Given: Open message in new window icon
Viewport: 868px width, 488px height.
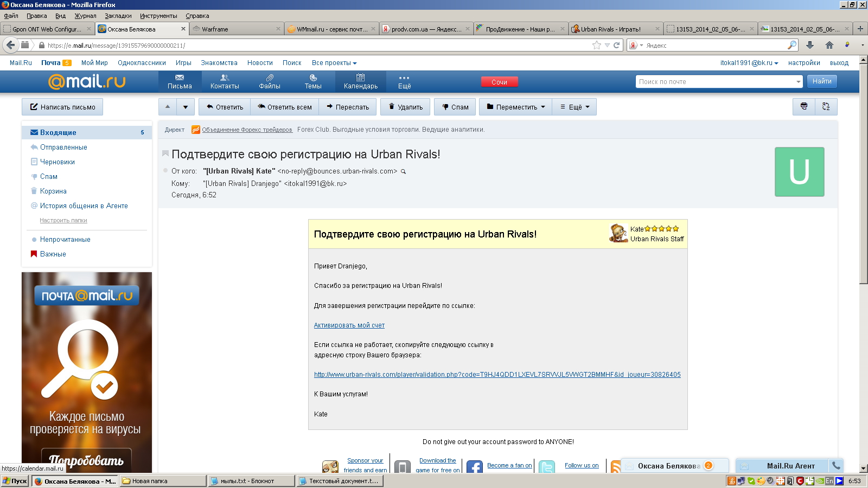Looking at the screenshot, I should point(826,107).
